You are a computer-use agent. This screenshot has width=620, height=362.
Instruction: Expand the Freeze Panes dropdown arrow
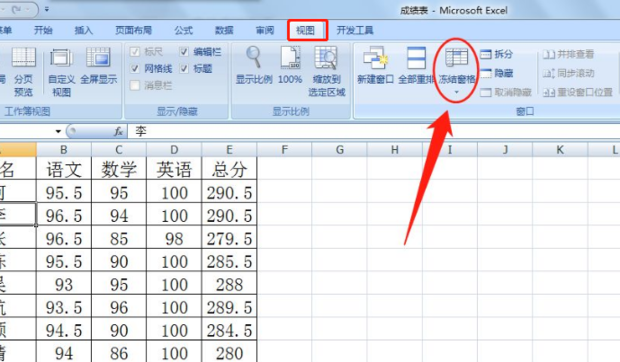point(457,92)
